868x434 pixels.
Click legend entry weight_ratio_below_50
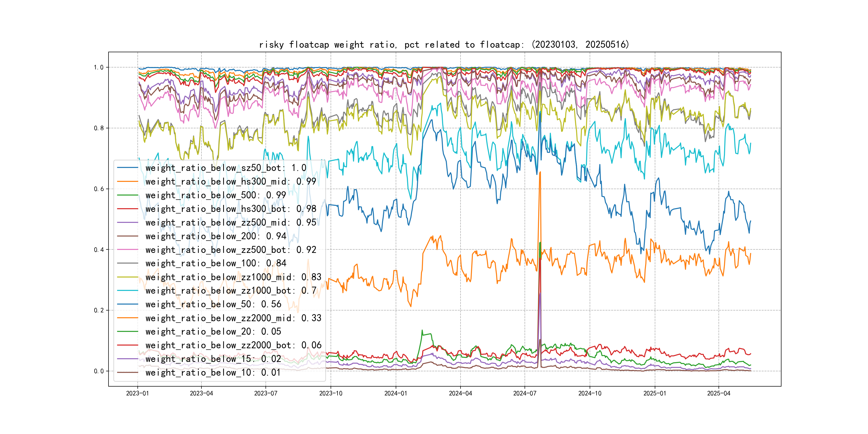(213, 304)
